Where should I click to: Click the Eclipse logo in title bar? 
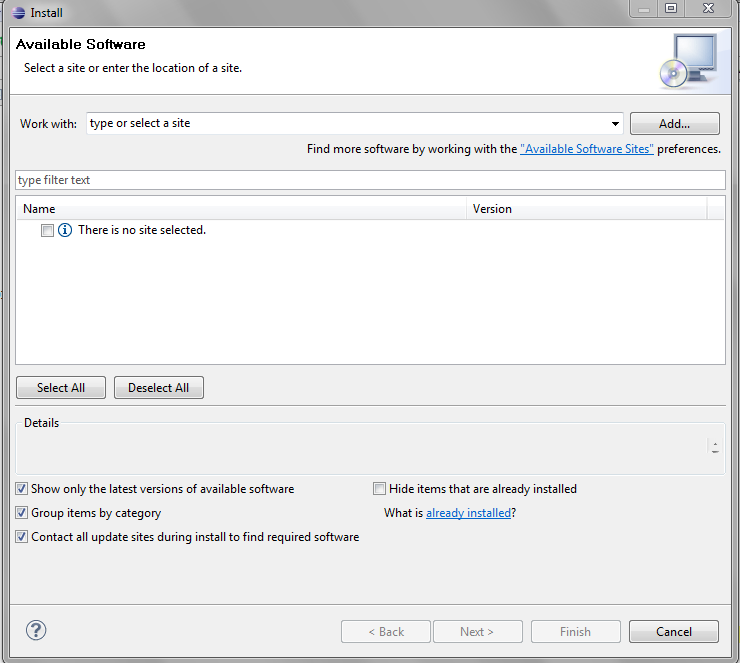(18, 13)
